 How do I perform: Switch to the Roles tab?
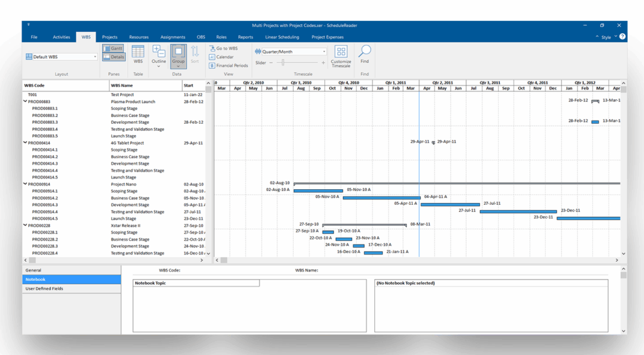tap(221, 37)
